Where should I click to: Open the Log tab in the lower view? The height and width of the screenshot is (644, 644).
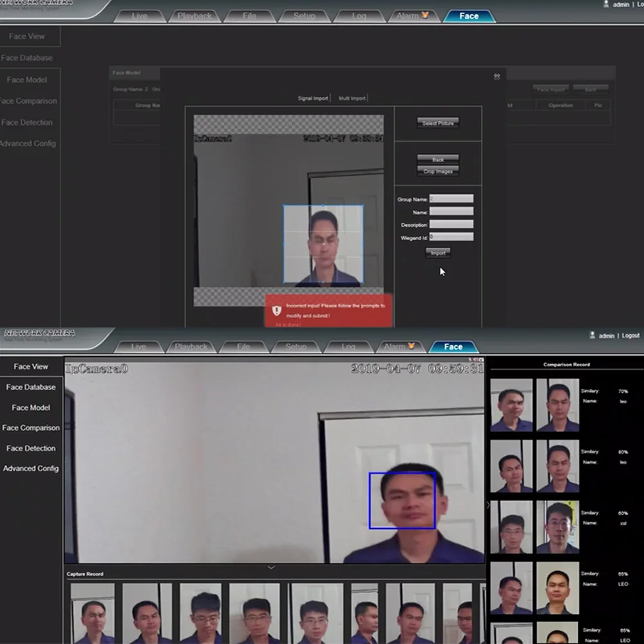(348, 346)
